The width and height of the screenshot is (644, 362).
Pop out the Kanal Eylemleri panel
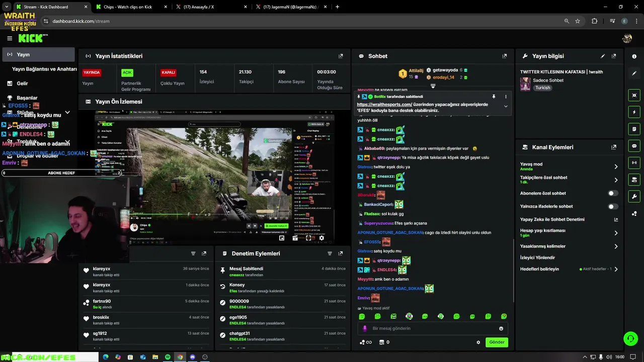[614, 147]
